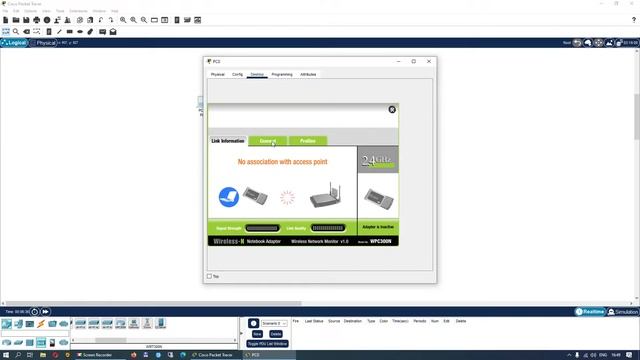Screen dimensions: 640x360
Task: Click the Power Cycle Devices clock icon
Action: (35, 312)
